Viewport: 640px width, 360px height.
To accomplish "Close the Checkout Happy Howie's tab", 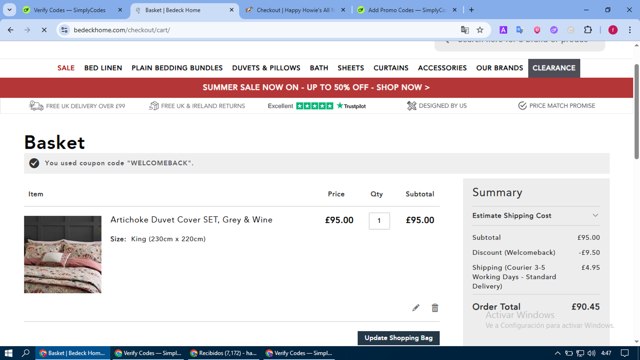I will (343, 10).
